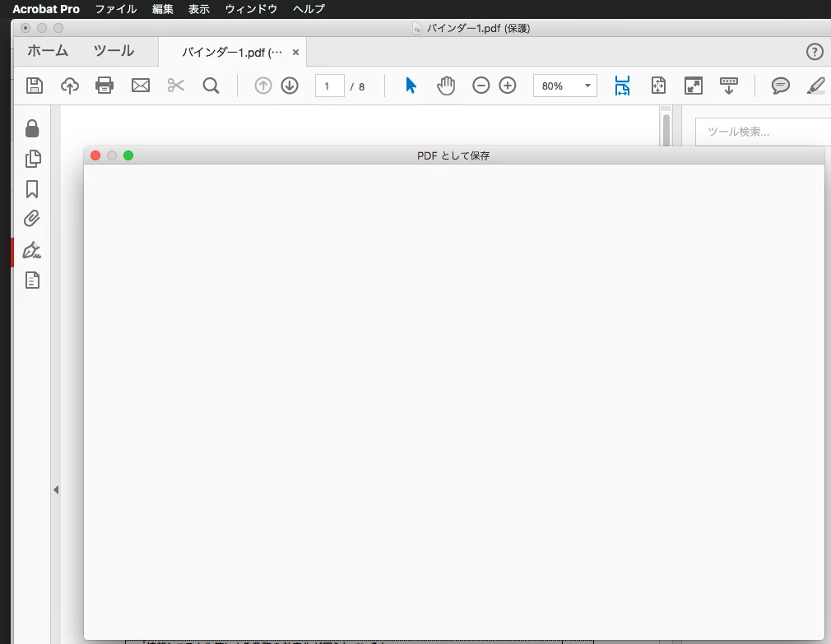Viewport: 831px width, 644px height.
Task: Add a comment speech bubble
Action: pyautogui.click(x=780, y=86)
